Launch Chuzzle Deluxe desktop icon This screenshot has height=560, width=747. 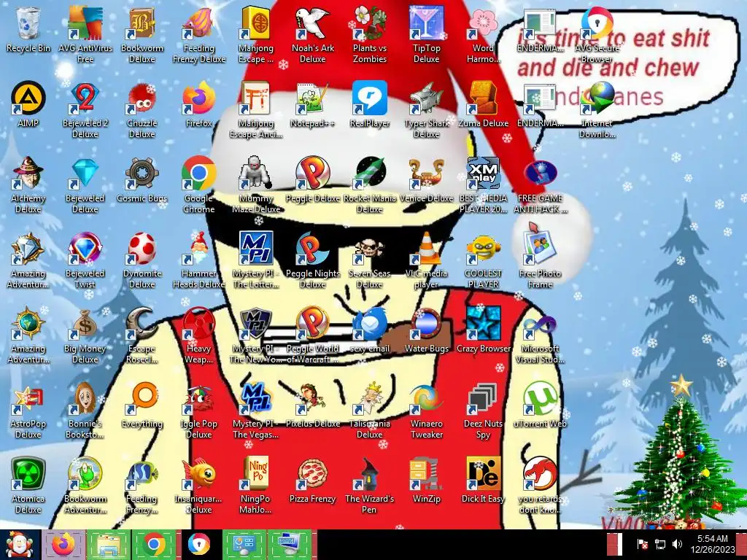(142, 110)
